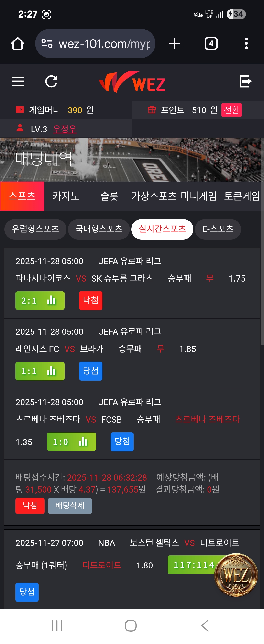
Task: Click the WEZ logo
Action: [132, 82]
